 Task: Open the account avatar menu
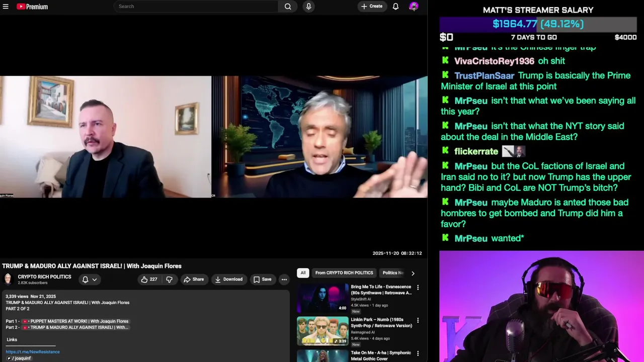tap(414, 7)
